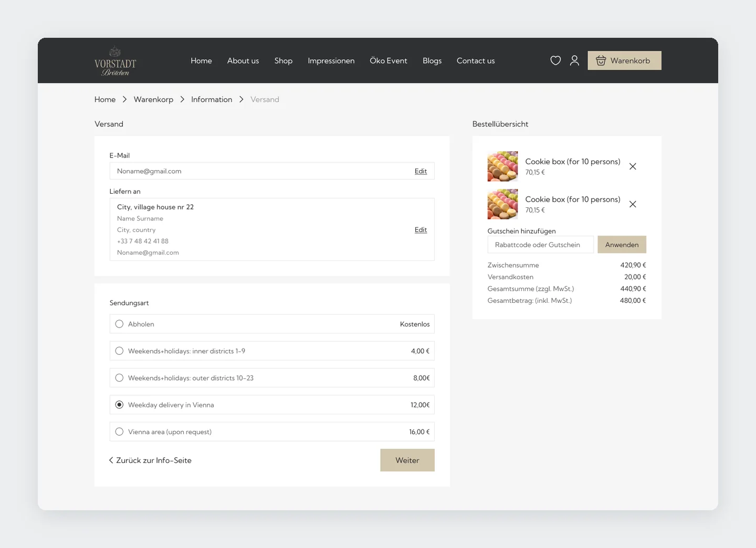Click the City, village house nr 22 address
The width and height of the screenshot is (756, 548).
(x=155, y=207)
